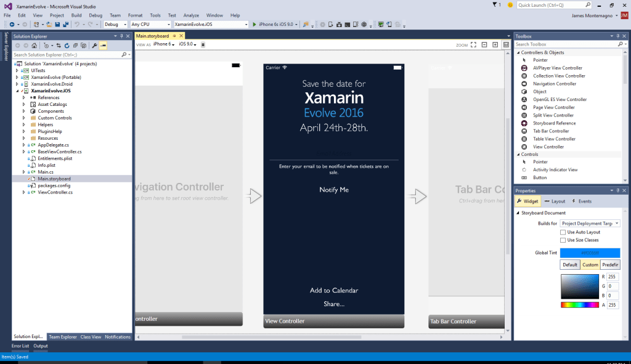Choose OpenGL ES View Controller item
Viewport: 631px width, 364px height.
pos(560,99)
